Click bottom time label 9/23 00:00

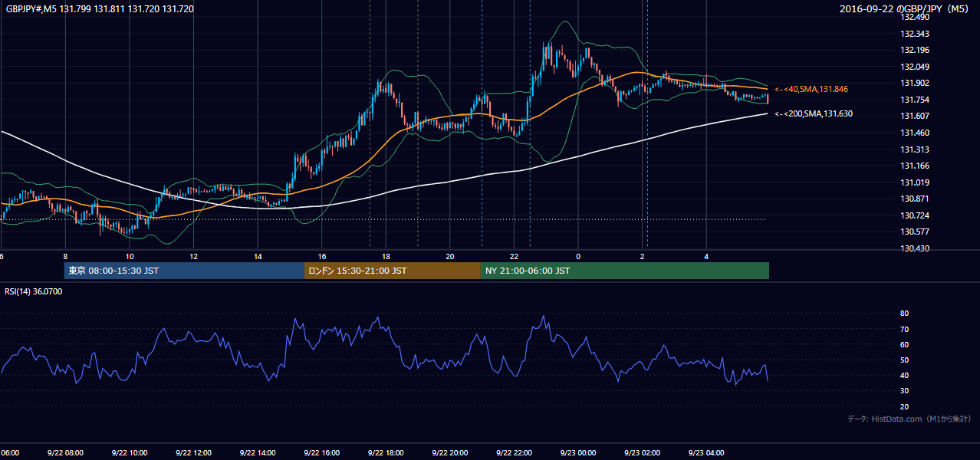[x=578, y=453]
